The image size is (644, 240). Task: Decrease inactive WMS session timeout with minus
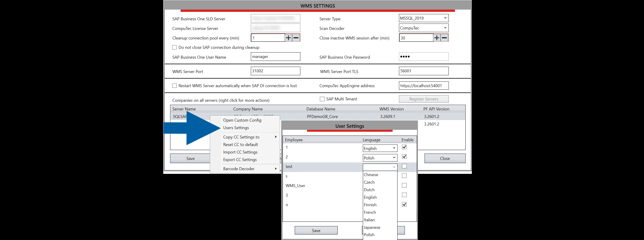click(x=444, y=38)
